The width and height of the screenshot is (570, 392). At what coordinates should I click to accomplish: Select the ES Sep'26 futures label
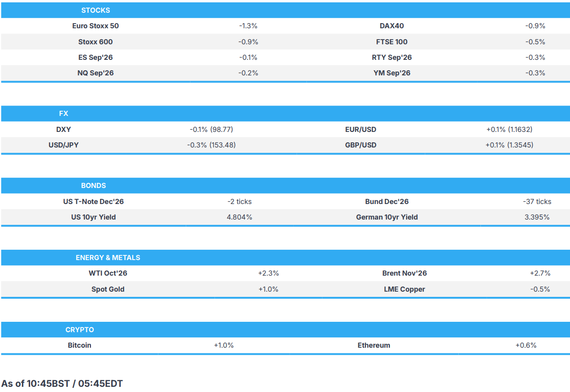click(96, 57)
